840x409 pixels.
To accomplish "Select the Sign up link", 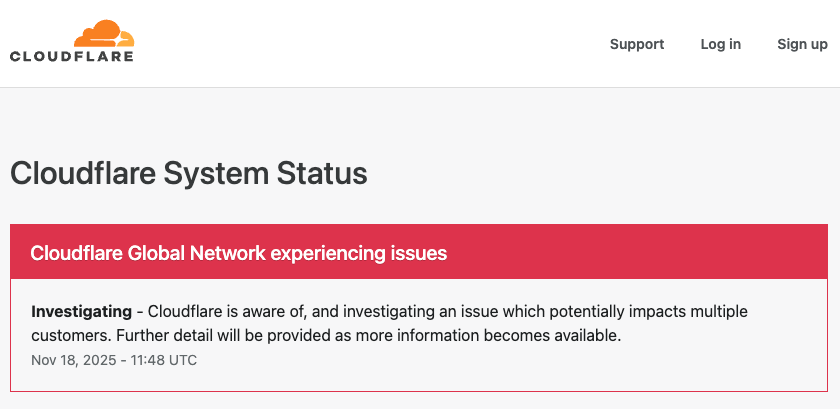I will (802, 44).
